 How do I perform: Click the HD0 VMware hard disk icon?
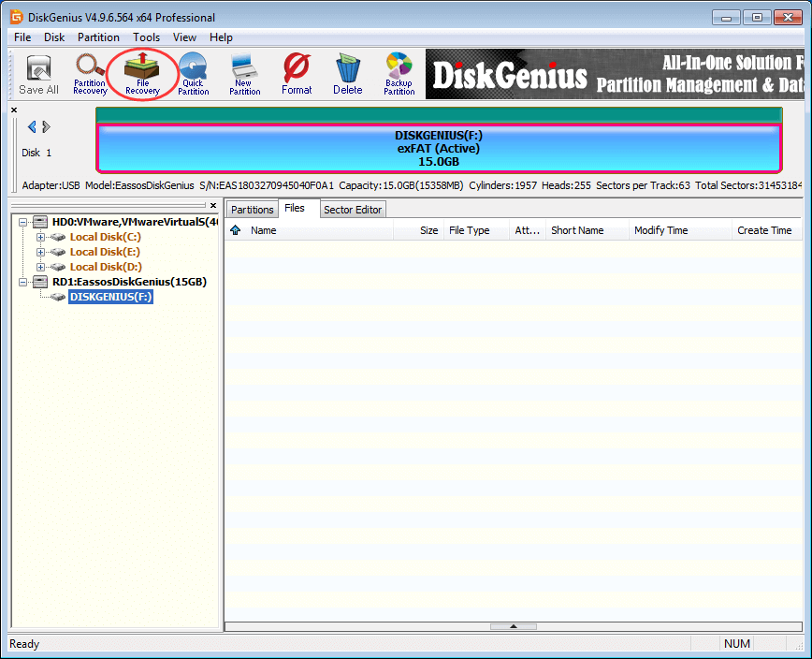(x=40, y=222)
